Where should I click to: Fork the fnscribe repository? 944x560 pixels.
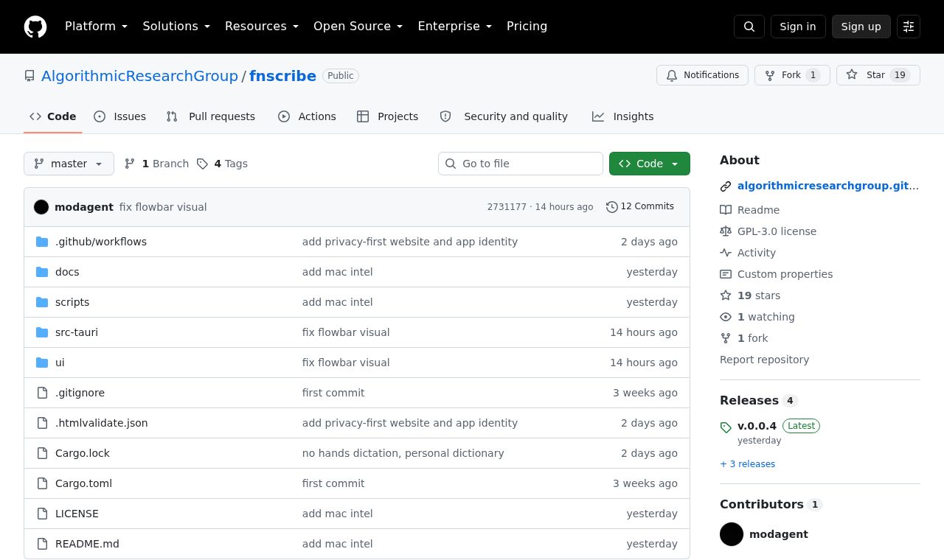tap(792, 75)
